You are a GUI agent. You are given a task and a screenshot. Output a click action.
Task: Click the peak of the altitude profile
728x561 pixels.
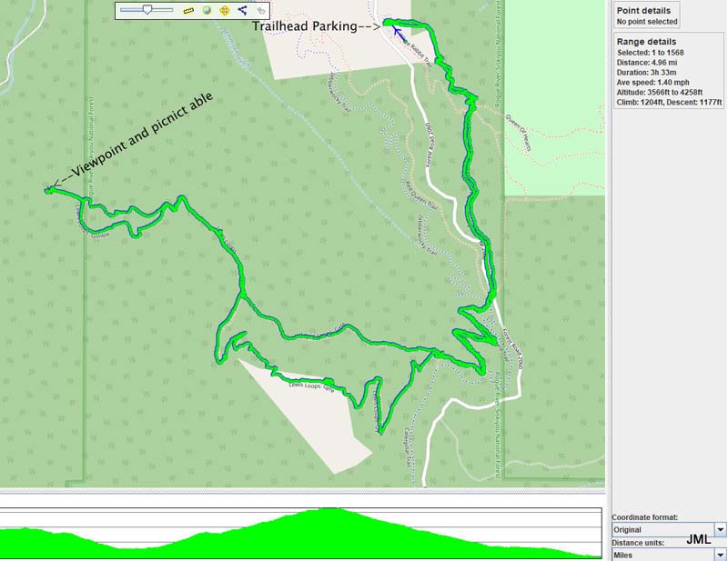333,510
